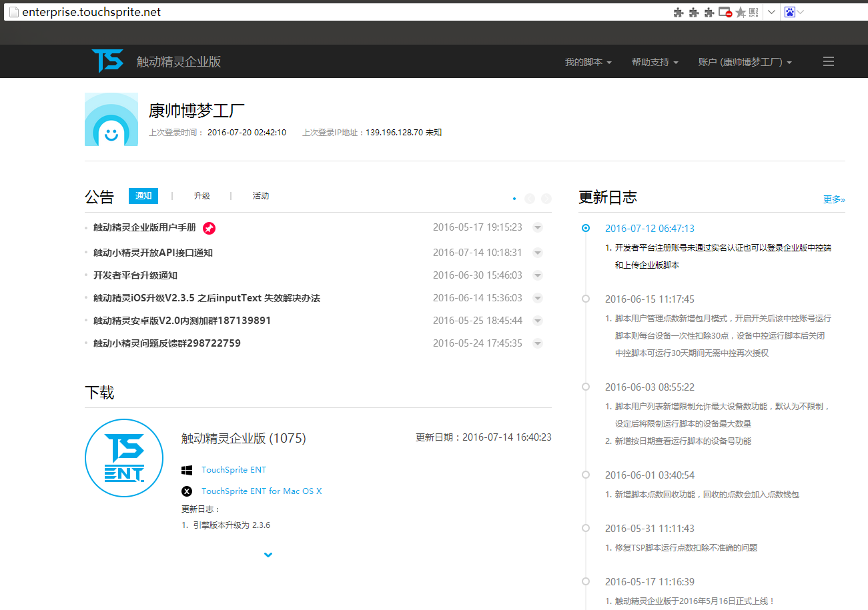This screenshot has height=610, width=868.
Task: Expand the 开发者平台升级通知 announcement arrow
Action: tap(538, 275)
